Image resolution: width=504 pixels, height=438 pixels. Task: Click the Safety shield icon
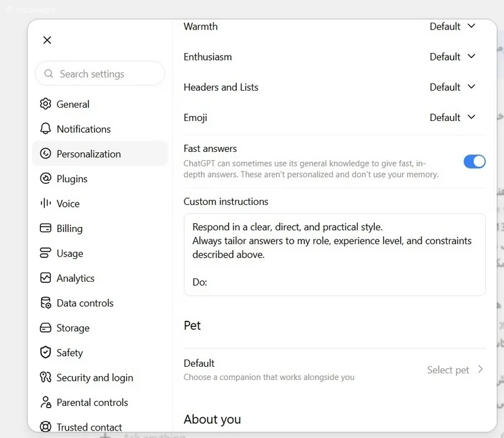tap(45, 352)
